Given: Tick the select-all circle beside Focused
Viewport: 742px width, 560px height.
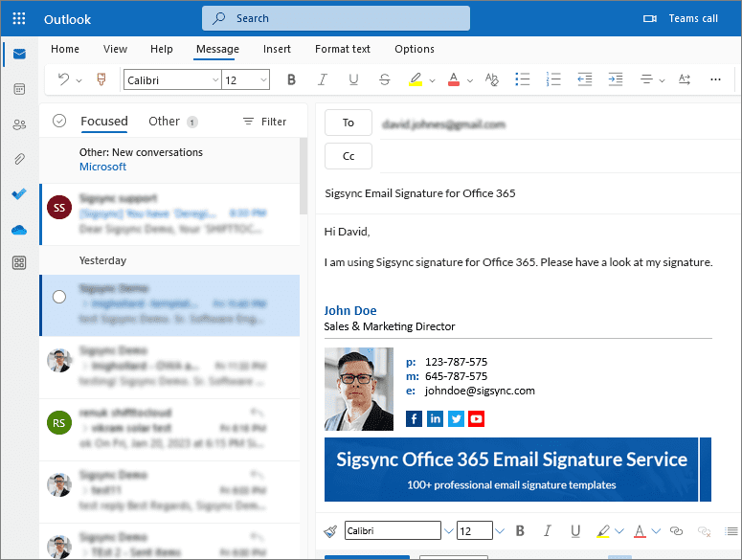Looking at the screenshot, I should pos(59,122).
